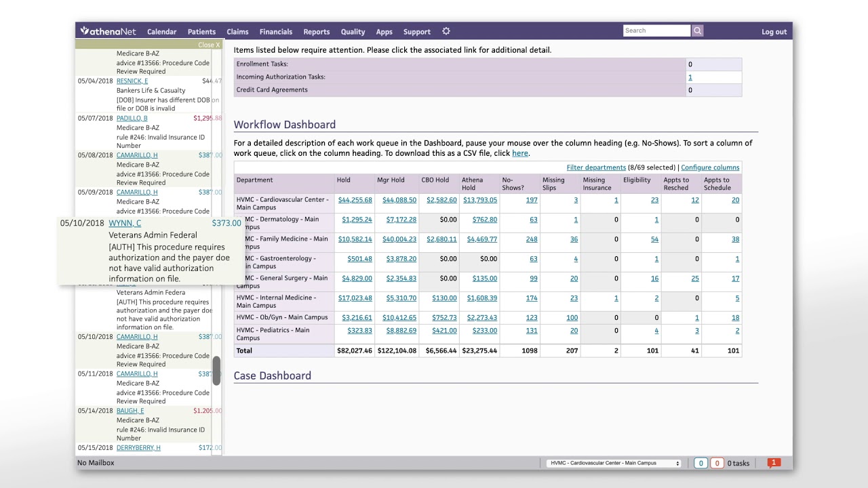Screen dimensions: 868x488
Task: Open the Patients menu
Action: 201,32
